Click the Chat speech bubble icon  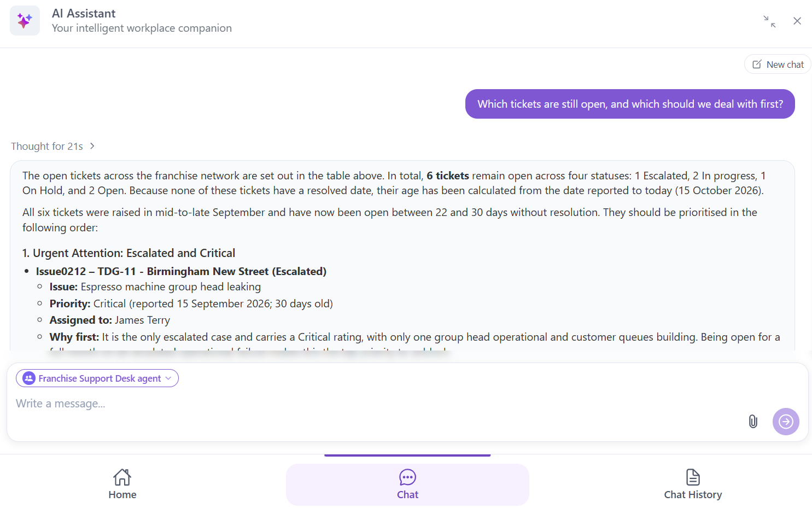[407, 477]
